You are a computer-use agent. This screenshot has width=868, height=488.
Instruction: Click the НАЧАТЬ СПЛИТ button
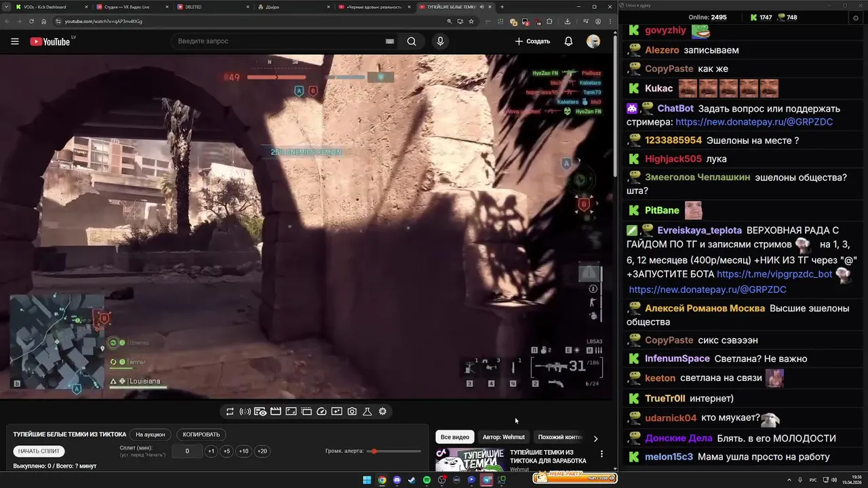point(39,451)
